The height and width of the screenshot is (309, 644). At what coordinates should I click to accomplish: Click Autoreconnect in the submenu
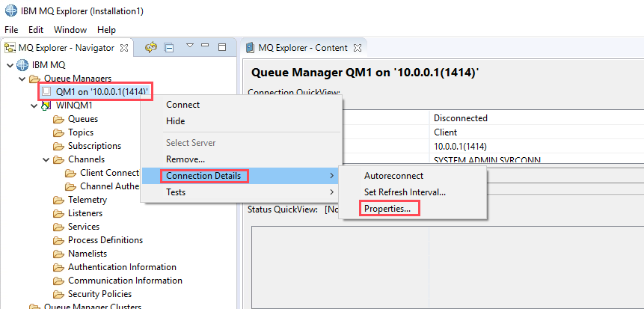pos(393,176)
